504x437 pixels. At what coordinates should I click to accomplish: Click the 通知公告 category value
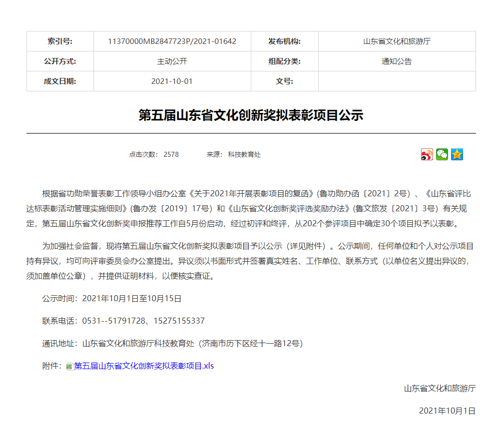(397, 61)
